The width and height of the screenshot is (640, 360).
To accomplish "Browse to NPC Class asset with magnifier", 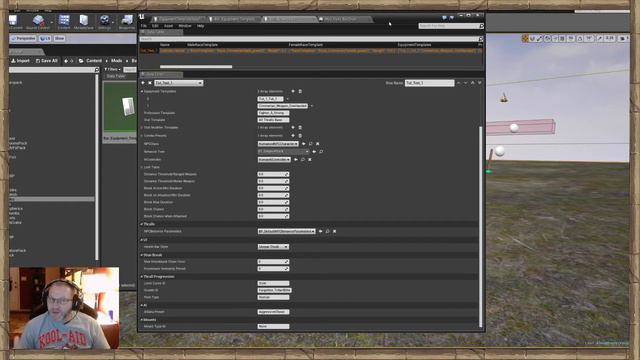I will tap(311, 144).
